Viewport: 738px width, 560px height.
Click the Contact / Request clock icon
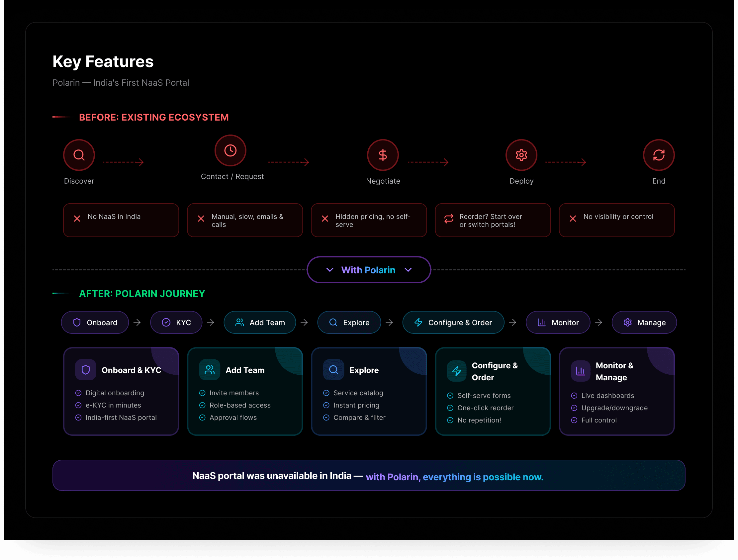pos(230,150)
